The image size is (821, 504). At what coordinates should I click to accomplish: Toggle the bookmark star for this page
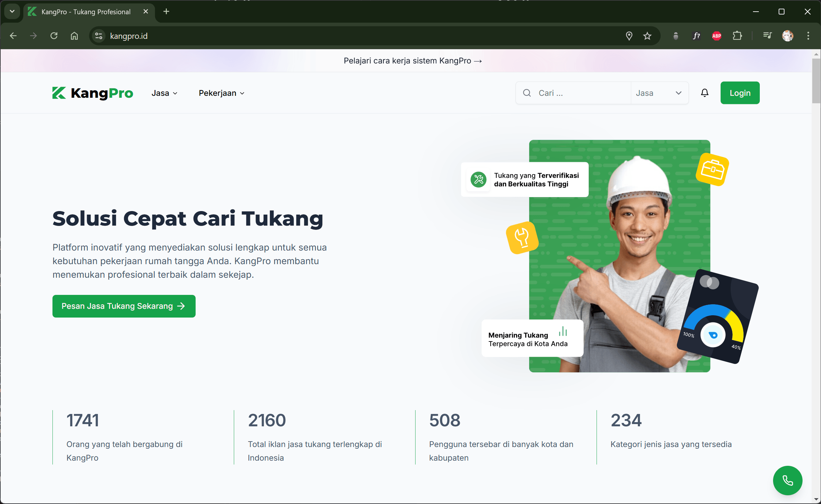(647, 36)
